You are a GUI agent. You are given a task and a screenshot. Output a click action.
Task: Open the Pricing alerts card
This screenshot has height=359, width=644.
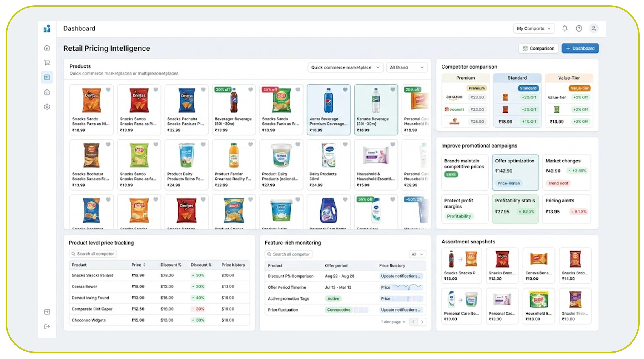click(567, 209)
